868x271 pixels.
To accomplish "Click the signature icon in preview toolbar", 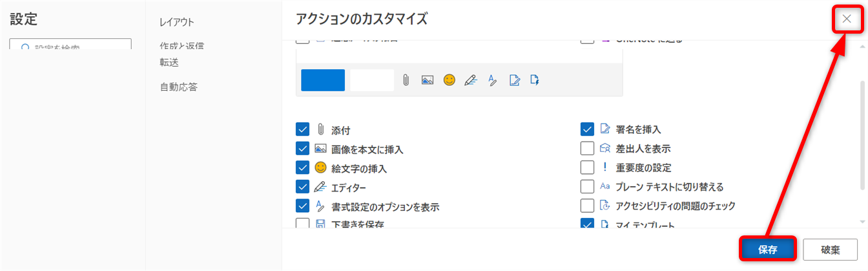I will (x=514, y=80).
